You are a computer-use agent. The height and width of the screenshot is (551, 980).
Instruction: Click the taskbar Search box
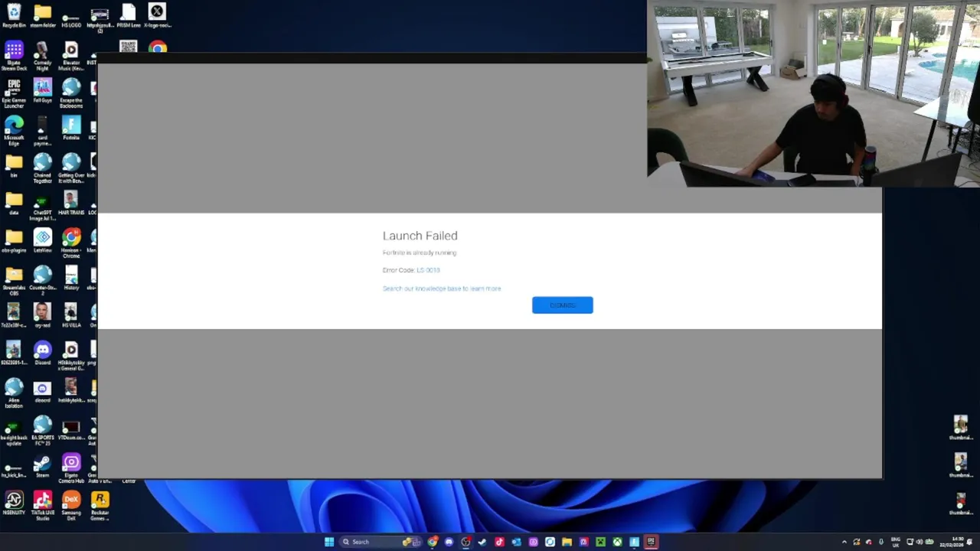381,542
